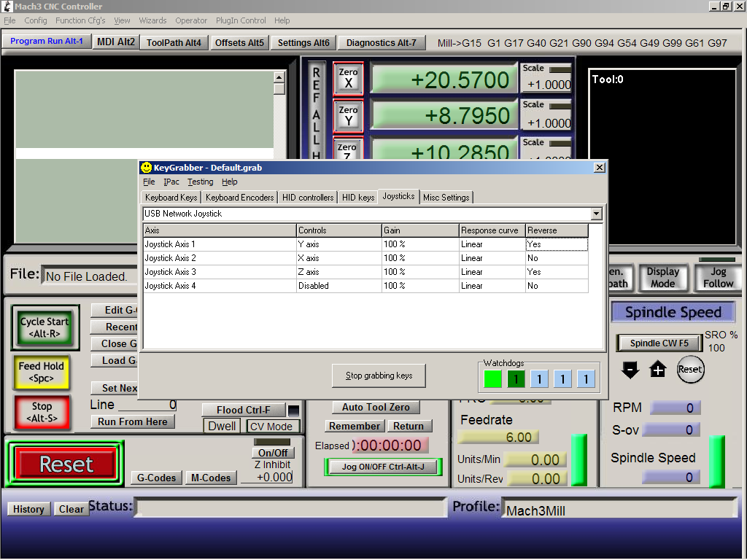Click Run From Here button

133,422
